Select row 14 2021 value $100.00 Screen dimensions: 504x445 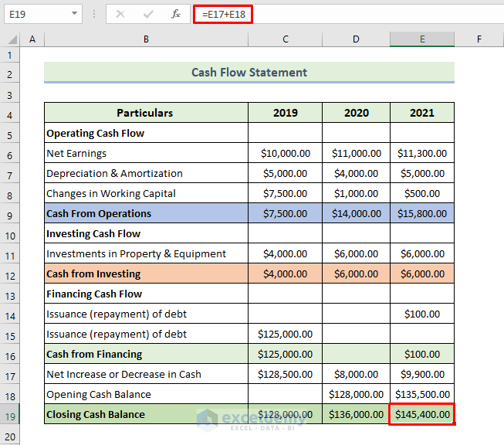pos(422,314)
